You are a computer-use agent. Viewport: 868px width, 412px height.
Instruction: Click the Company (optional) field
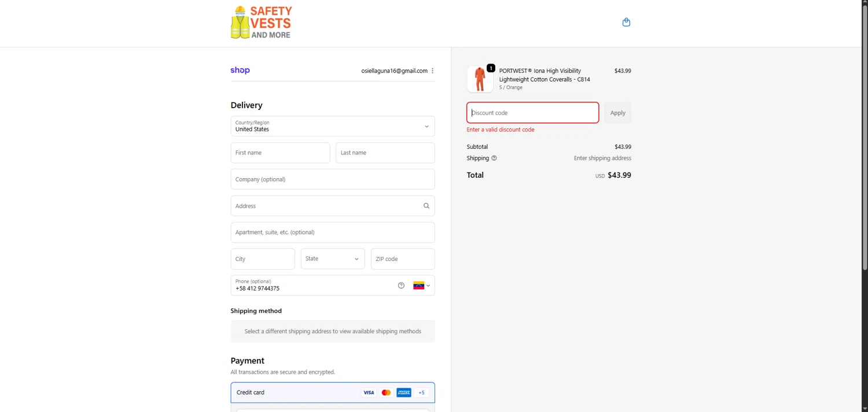point(333,179)
